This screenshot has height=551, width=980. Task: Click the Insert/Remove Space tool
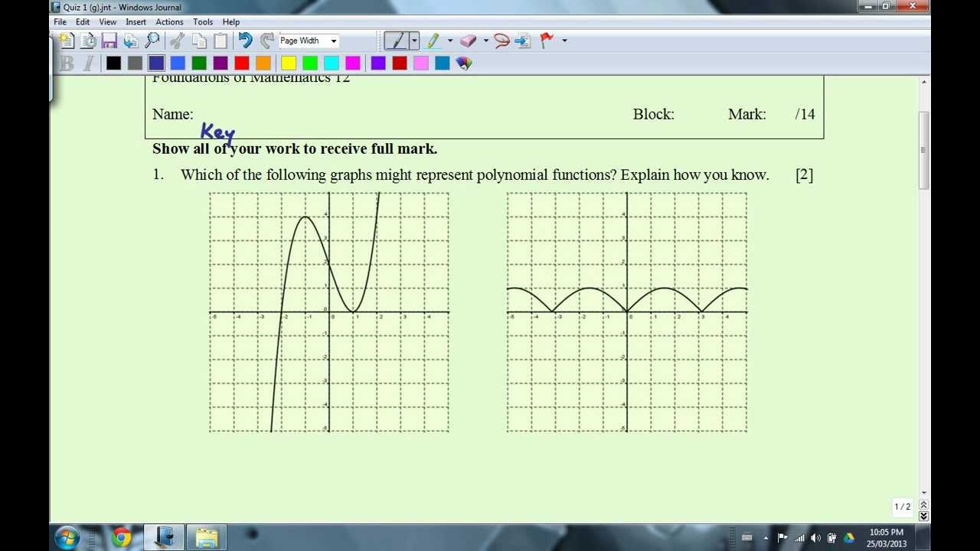coord(523,41)
